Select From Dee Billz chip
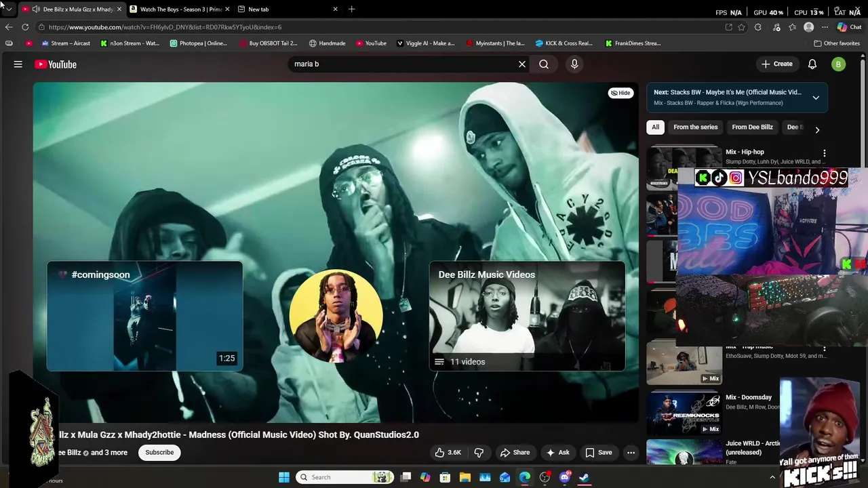Screen dimensions: 868x488 752,127
